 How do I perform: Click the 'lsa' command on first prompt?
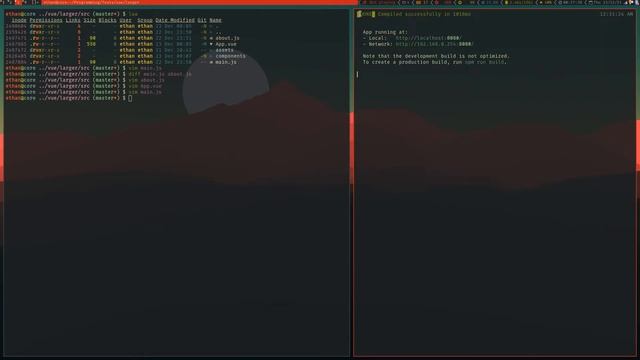coord(133,14)
